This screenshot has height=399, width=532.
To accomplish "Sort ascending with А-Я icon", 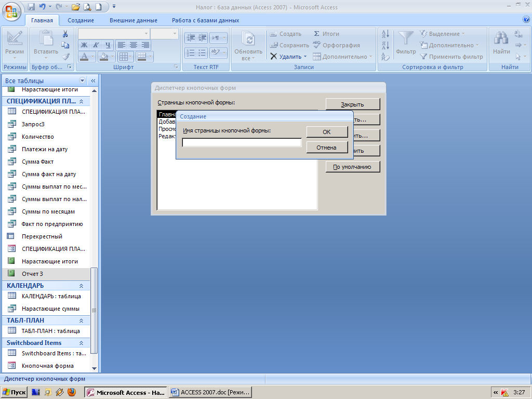I will [385, 34].
